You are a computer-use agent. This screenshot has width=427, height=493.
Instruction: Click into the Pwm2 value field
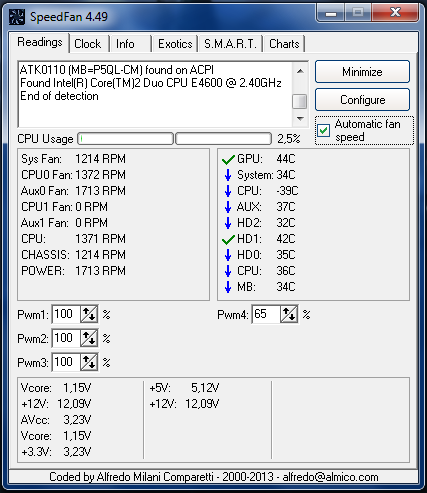click(x=66, y=338)
